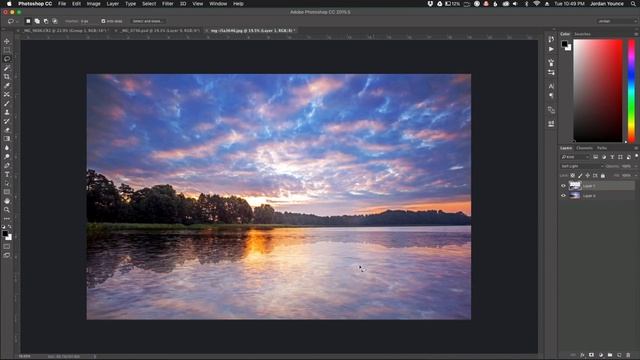
Task: Choose Subtract from selection mode
Action: (46, 21)
